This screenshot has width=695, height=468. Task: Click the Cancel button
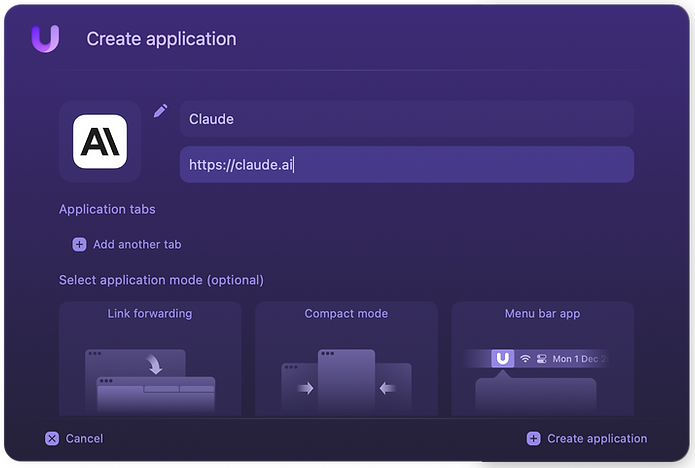point(74,438)
